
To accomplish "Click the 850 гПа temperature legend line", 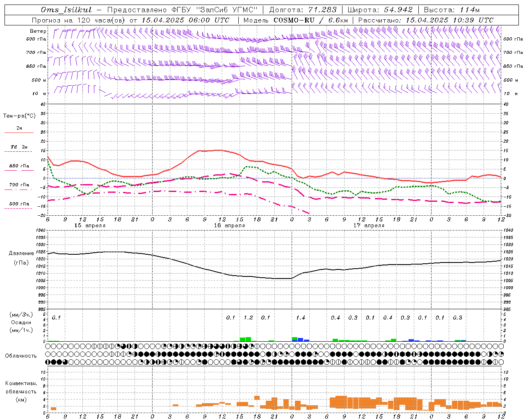I will 19,171.
